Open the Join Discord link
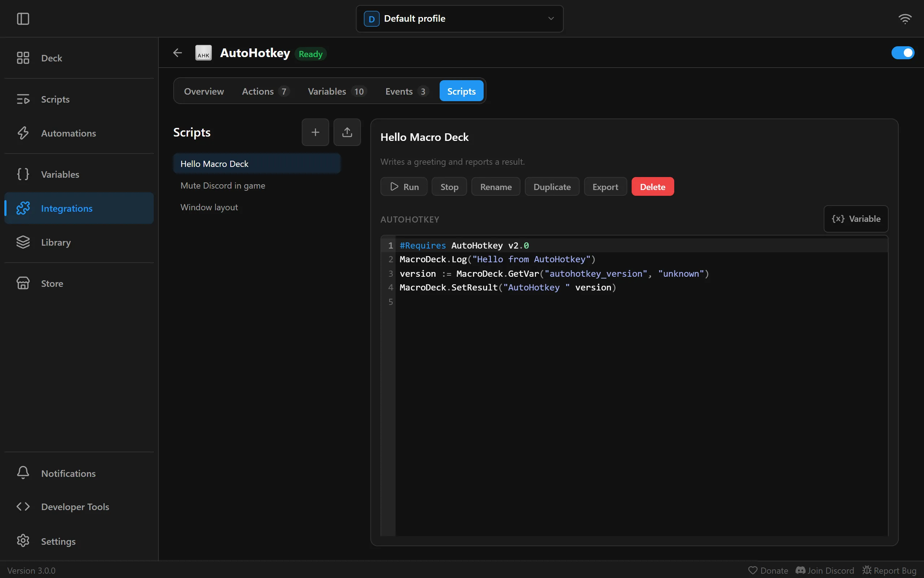The image size is (924, 578). tap(825, 570)
